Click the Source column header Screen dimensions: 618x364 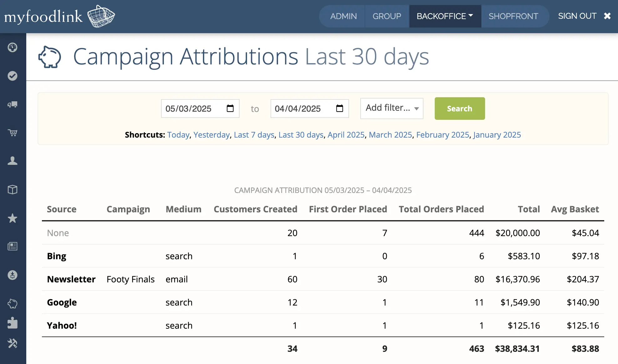pos(62,209)
